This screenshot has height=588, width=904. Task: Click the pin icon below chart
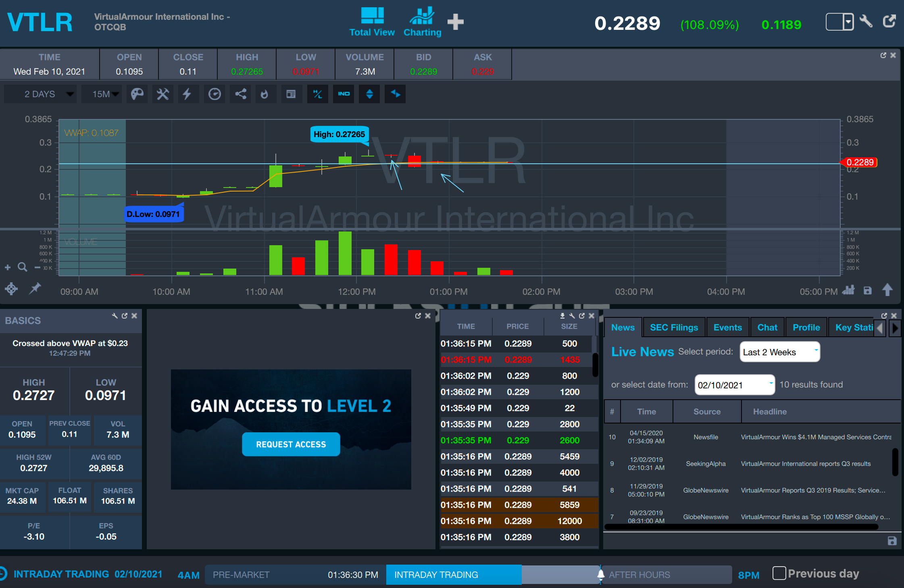point(35,288)
